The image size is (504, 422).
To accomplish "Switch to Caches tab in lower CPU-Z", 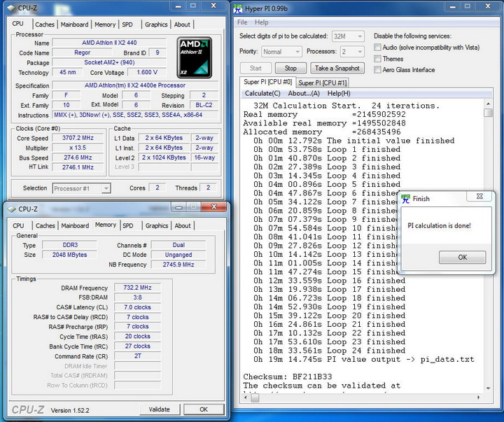I will tap(45, 226).
